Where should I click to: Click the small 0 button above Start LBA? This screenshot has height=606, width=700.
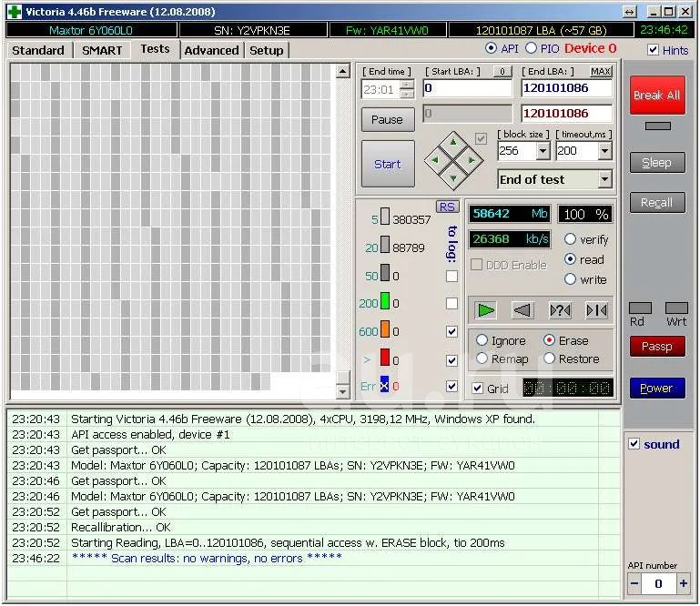(x=502, y=71)
